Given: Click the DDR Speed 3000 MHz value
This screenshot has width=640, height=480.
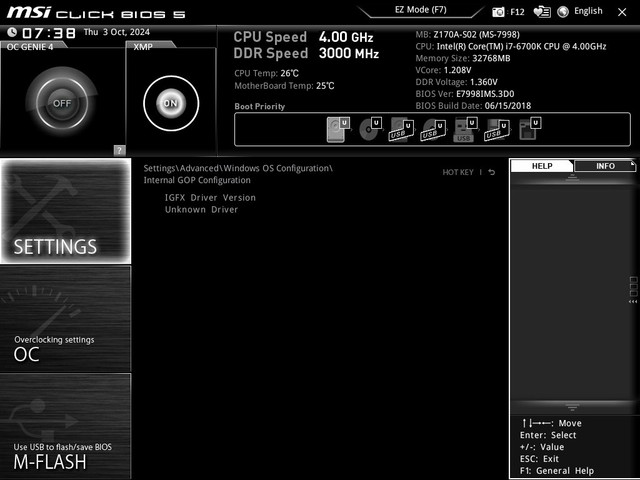Looking at the screenshot, I should pos(349,53).
